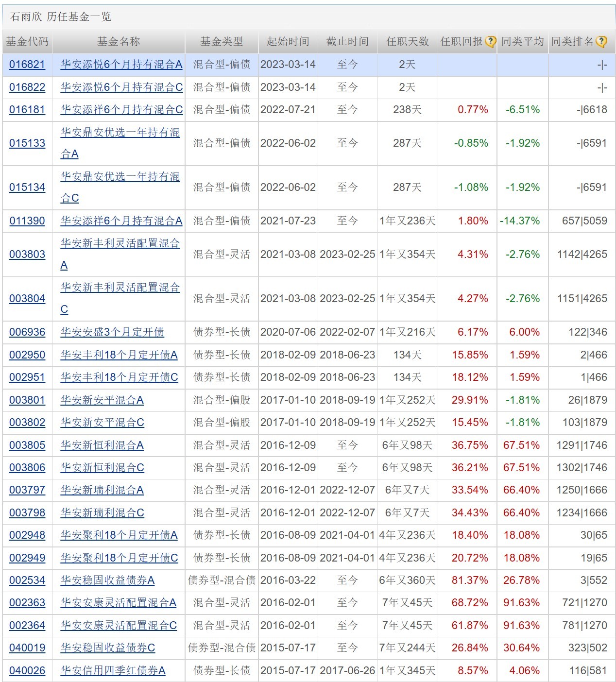Open 华安新瑞利混合A fund page
Screen dimensions: 616x682
coord(102,490)
